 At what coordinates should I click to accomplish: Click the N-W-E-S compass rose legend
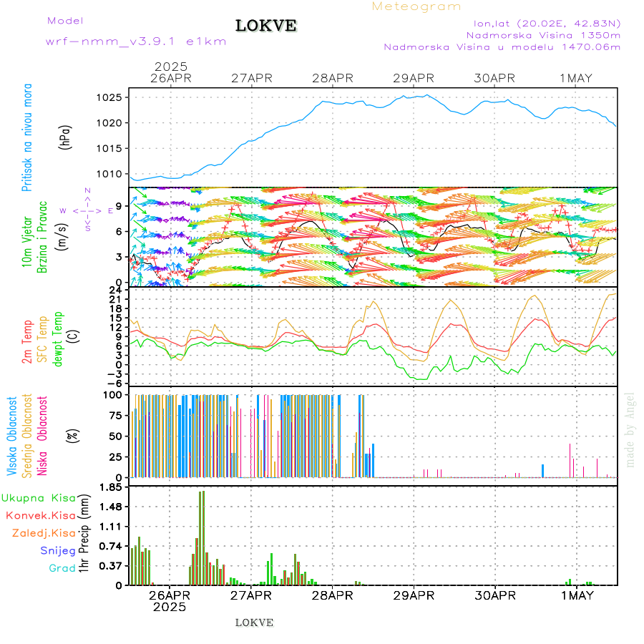coord(87,210)
